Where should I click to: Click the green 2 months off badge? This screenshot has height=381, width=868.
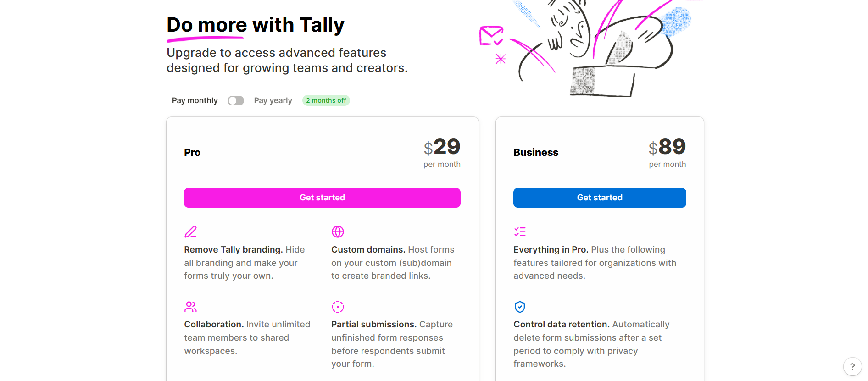326,100
